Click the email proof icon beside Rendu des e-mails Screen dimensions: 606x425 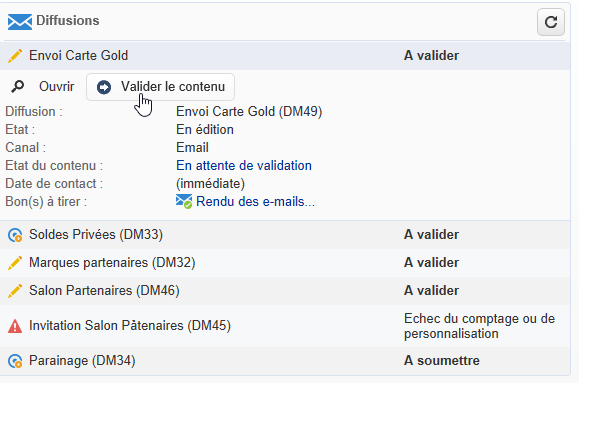pos(184,201)
